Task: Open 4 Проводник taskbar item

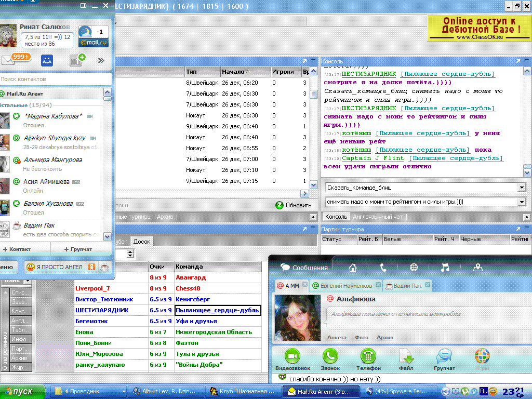Action: click(x=89, y=392)
